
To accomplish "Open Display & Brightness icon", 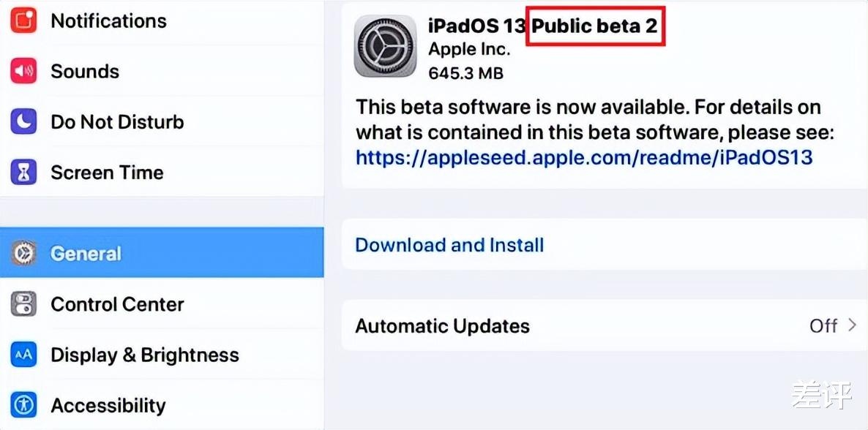I will 24,354.
